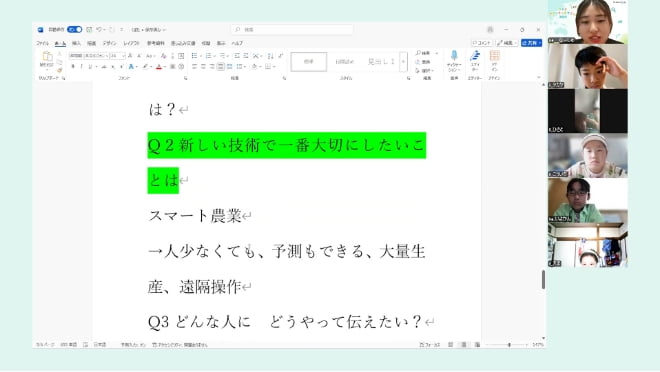Open the font size dropdown
This screenshot has height=372, width=660.
(x=123, y=56)
